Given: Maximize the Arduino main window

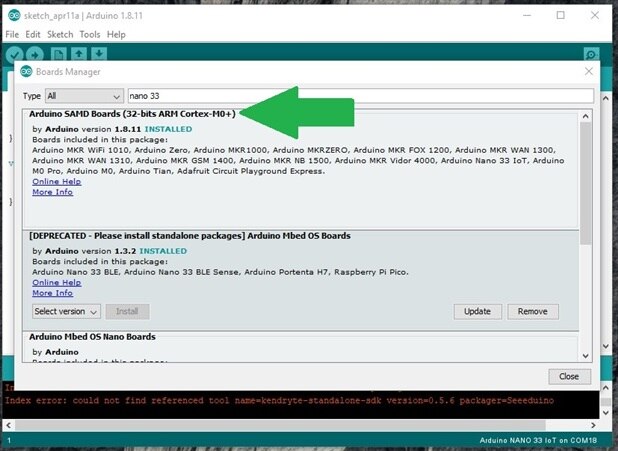Looking at the screenshot, I should point(560,15).
